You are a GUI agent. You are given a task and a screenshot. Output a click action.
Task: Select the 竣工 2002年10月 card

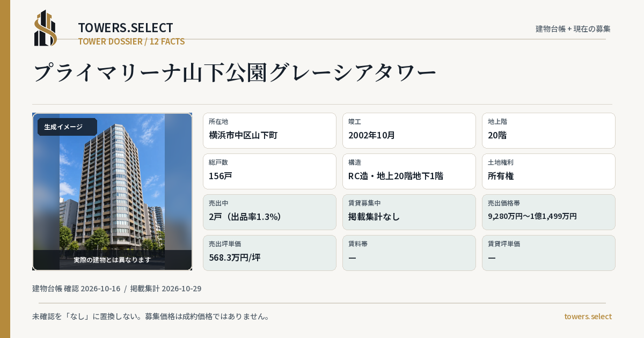tap(409, 130)
